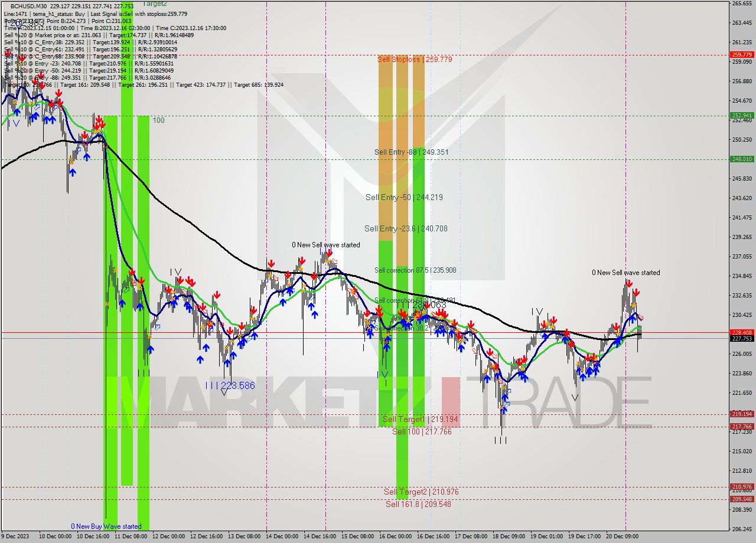The width and height of the screenshot is (756, 543).
Task: Click the red 219.194 price tag on axis
Action: [x=742, y=414]
